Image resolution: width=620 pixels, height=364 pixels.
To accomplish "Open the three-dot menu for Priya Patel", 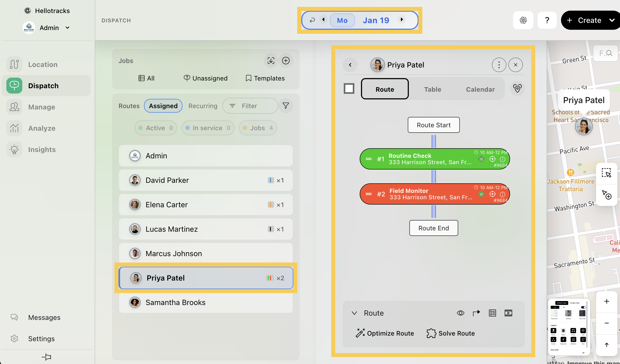I will click(499, 65).
